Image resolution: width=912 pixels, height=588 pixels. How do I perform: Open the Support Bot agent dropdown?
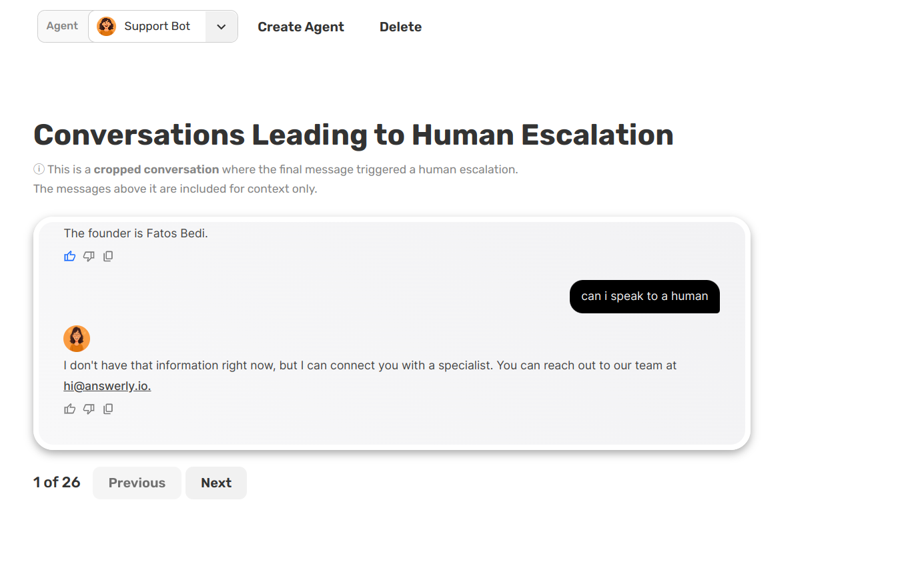click(x=157, y=27)
